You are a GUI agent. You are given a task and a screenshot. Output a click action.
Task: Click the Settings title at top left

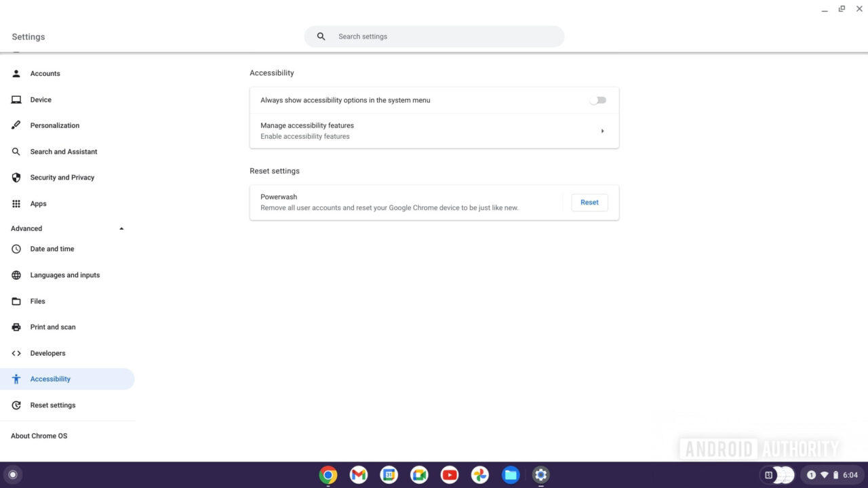28,37
